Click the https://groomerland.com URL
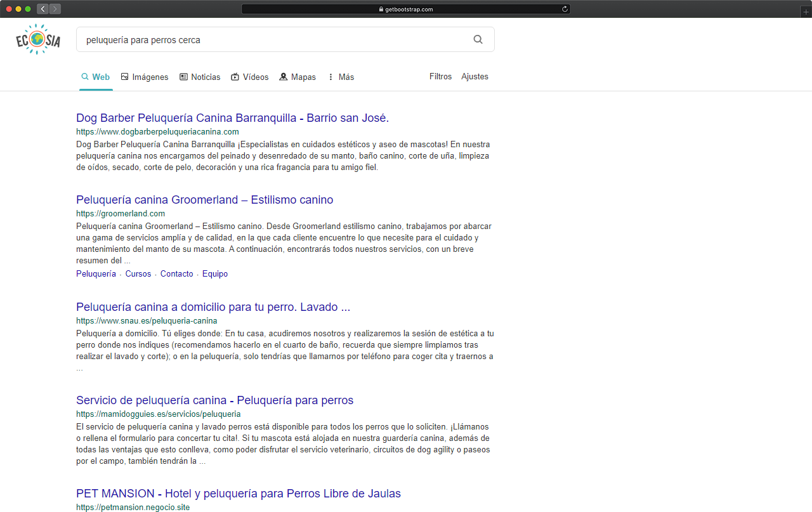Image resolution: width=812 pixels, height=512 pixels. [121, 214]
